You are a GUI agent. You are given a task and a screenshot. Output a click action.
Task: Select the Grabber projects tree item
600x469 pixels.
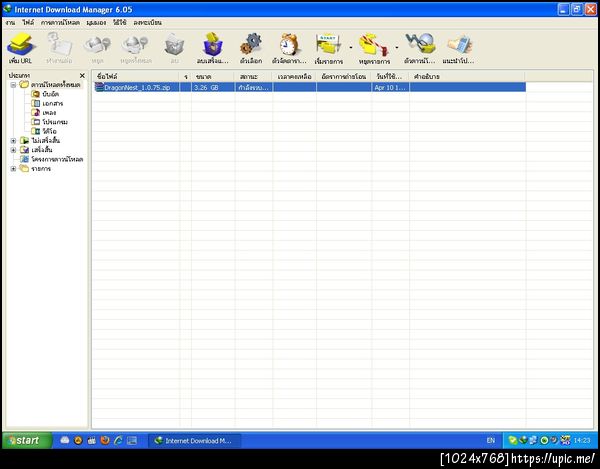click(x=52, y=159)
